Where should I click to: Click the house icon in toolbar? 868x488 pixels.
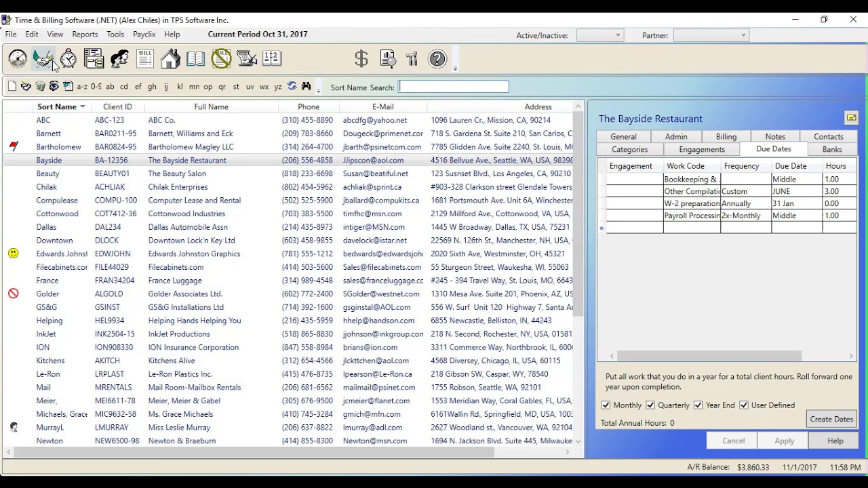point(170,59)
